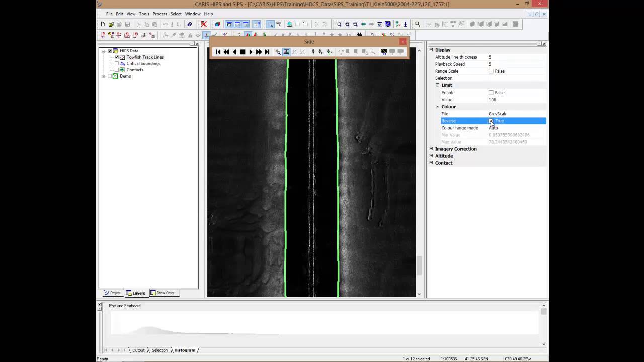Collapse the Limit properties group
The width and height of the screenshot is (644, 362).
click(x=438, y=85)
